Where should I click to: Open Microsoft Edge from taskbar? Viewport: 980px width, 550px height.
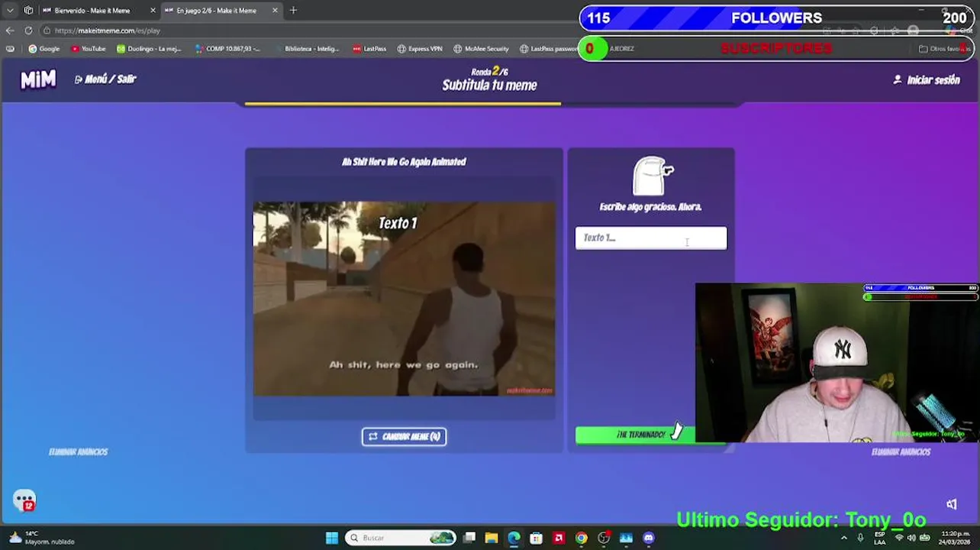tap(514, 538)
